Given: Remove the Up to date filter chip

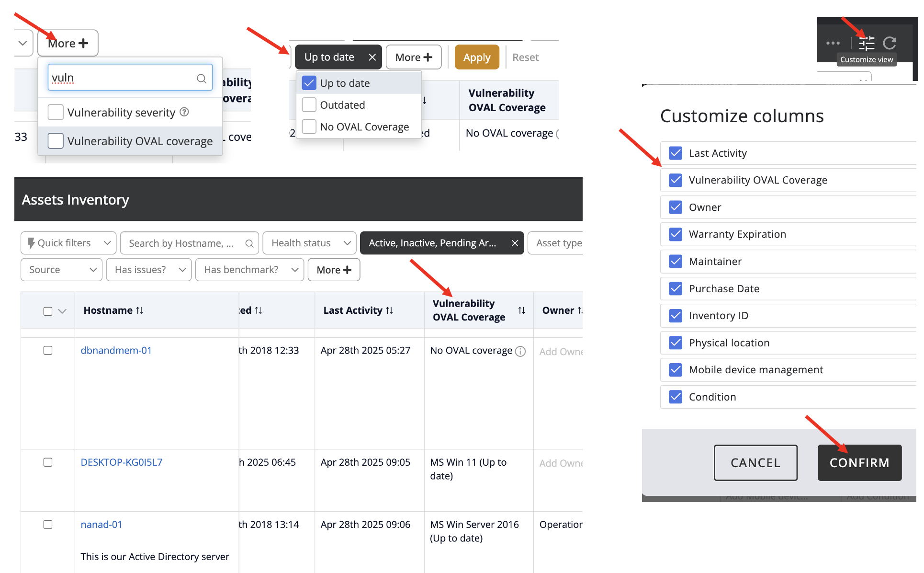Looking at the screenshot, I should coord(372,57).
